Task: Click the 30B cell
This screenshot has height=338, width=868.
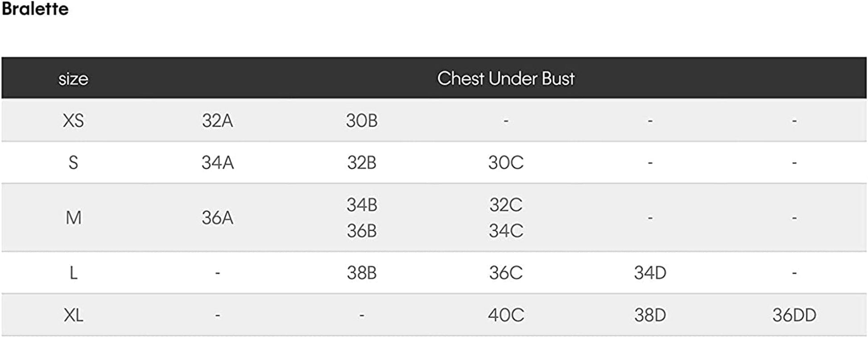Action: (x=362, y=120)
